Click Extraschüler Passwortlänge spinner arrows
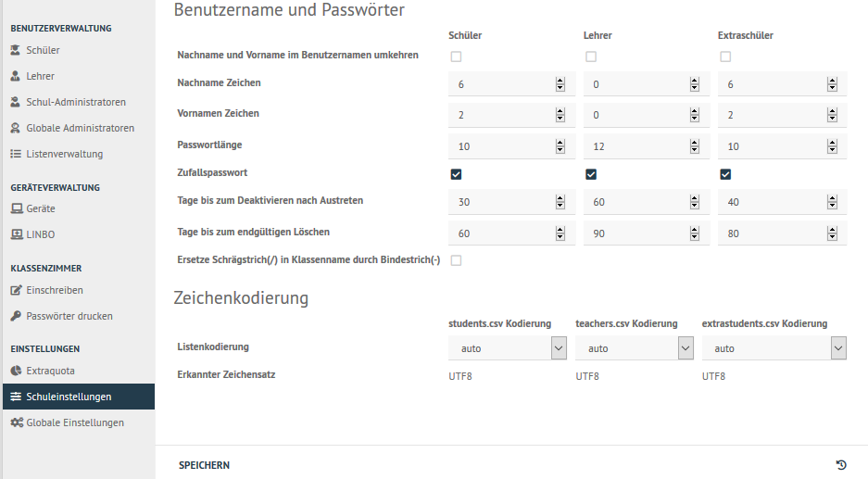 click(x=832, y=146)
